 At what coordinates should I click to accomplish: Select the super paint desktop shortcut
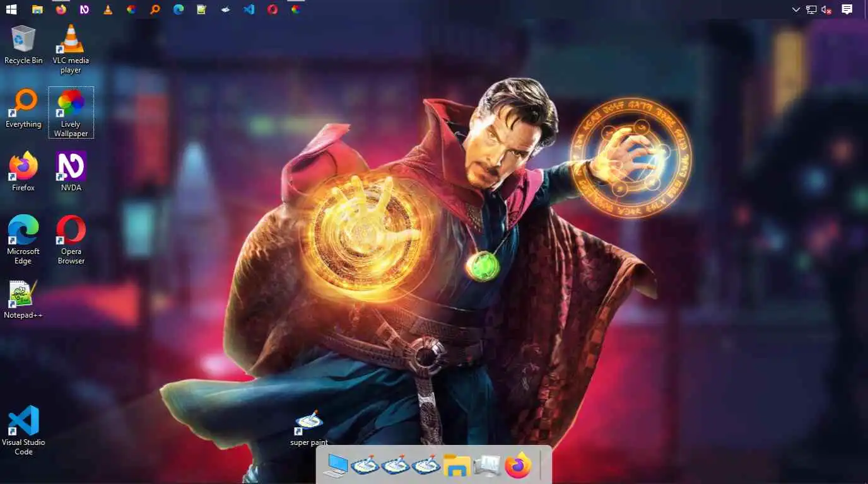point(309,429)
